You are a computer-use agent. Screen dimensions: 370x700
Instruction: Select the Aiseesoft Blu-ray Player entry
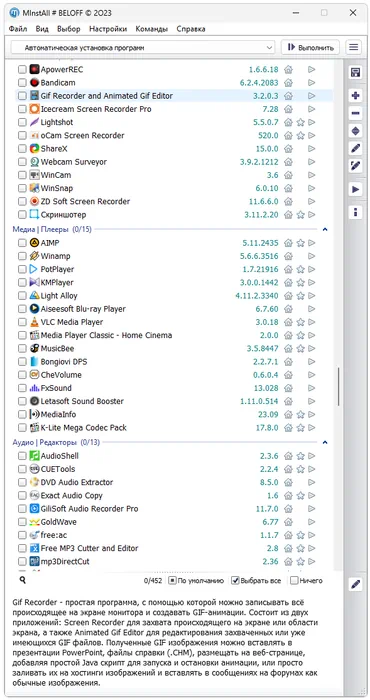pyautogui.click(x=174, y=309)
